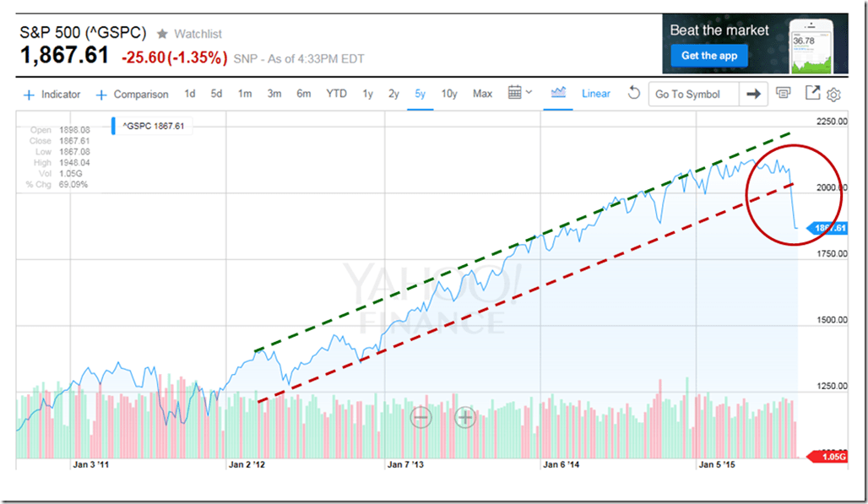This screenshot has height=504, width=868.
Task: Choose the YTD range
Action: pyautogui.click(x=336, y=94)
